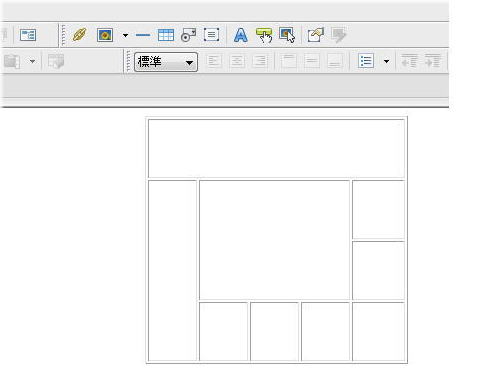Insert a layout container box icon
The width and height of the screenshot is (494, 373).
(x=212, y=35)
